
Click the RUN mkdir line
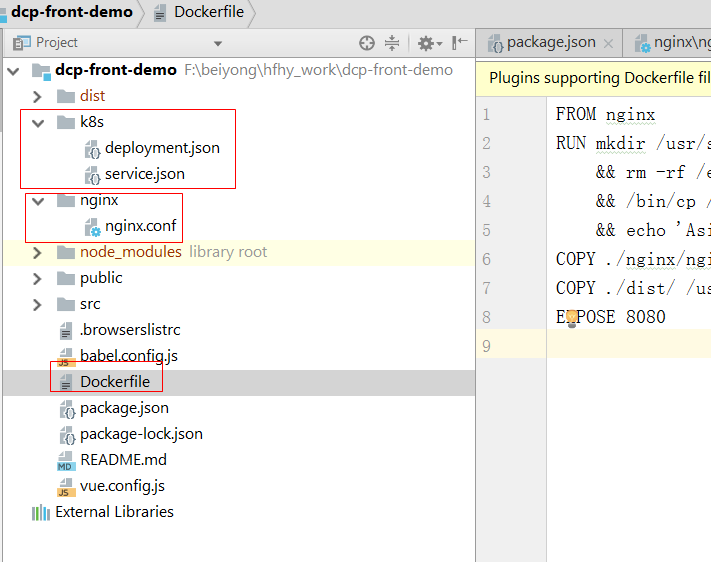pos(633,144)
